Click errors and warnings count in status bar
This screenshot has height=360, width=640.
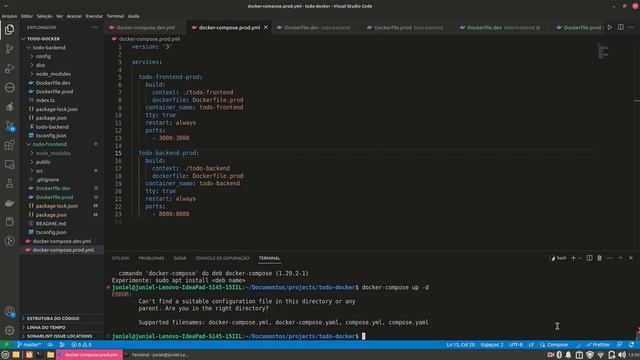tap(81, 344)
